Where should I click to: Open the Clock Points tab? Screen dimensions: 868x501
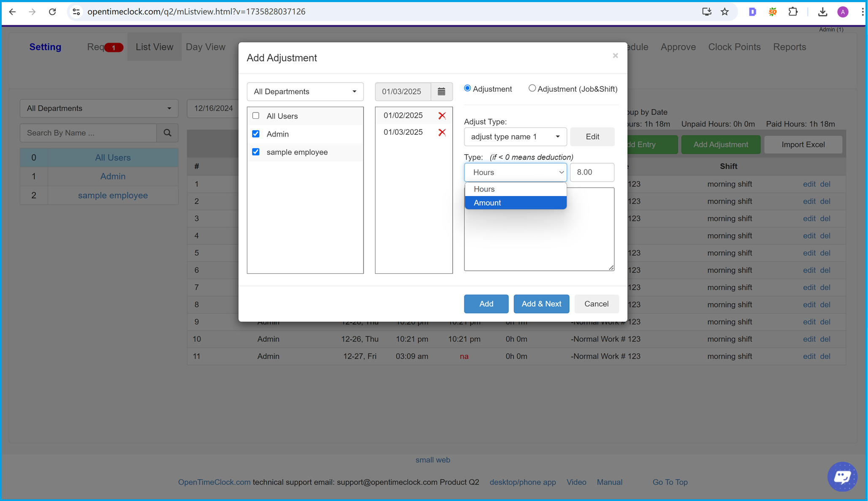click(734, 47)
